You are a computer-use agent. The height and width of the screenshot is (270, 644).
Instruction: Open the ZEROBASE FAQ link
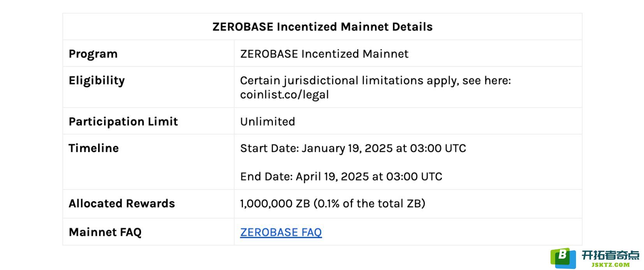(281, 232)
